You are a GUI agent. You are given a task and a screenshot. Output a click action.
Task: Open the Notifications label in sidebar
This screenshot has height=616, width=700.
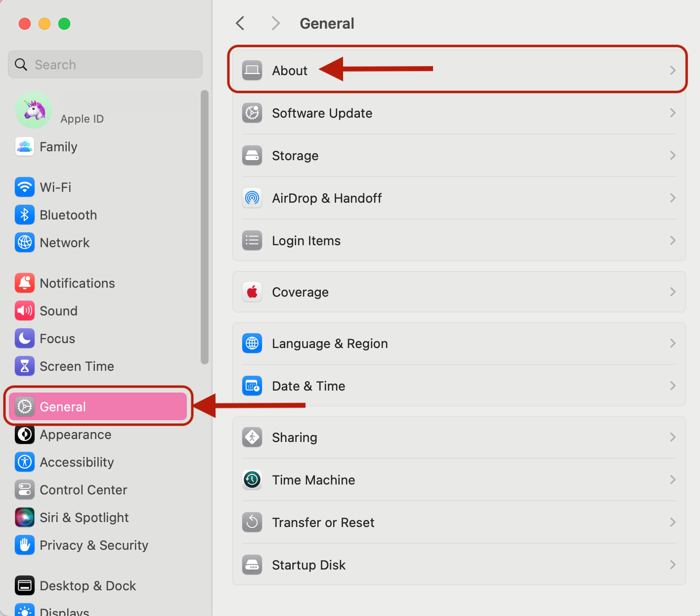point(78,283)
